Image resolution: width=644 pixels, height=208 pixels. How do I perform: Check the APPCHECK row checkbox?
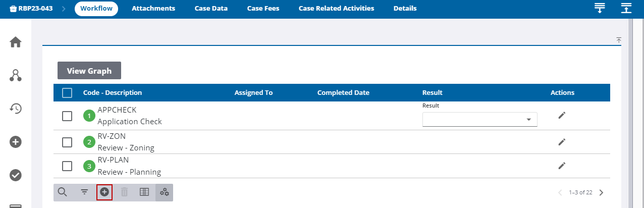(67, 116)
